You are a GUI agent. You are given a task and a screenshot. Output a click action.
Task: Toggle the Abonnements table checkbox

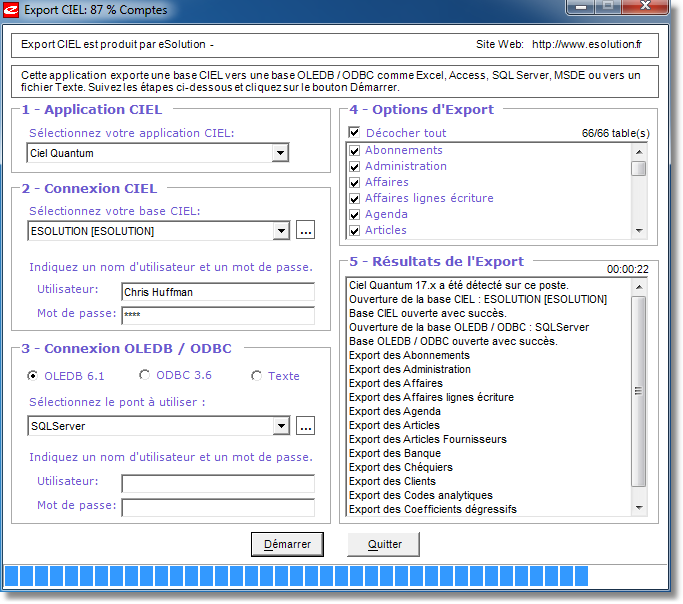click(x=354, y=151)
